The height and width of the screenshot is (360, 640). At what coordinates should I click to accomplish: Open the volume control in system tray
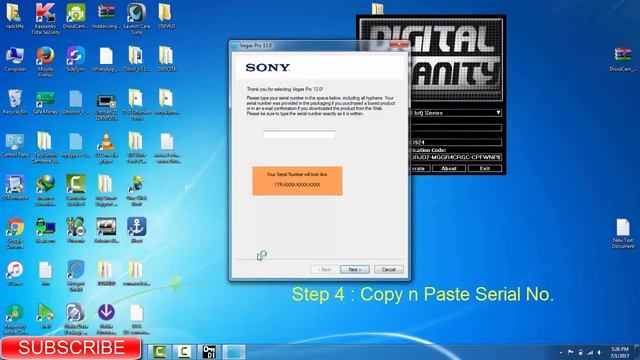click(x=599, y=352)
